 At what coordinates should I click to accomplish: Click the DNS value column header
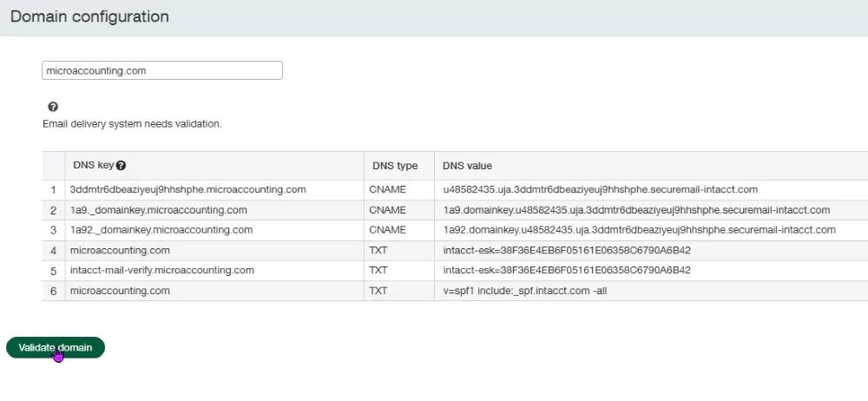point(467,166)
